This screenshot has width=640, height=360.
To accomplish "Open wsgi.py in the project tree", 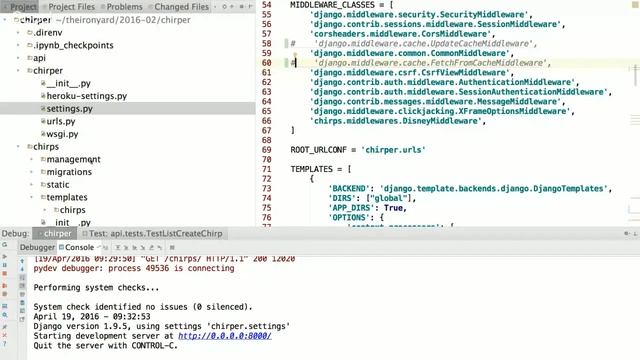I will 62,134.
